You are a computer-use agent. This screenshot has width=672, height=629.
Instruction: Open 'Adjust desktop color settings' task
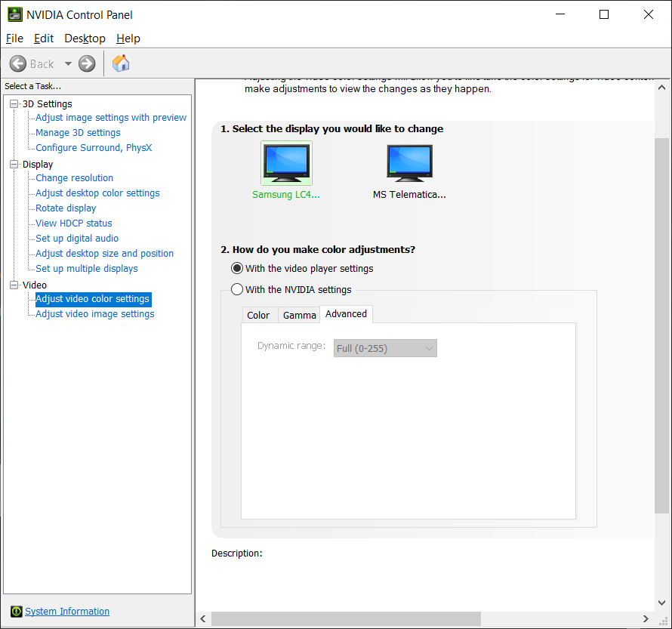tap(97, 193)
